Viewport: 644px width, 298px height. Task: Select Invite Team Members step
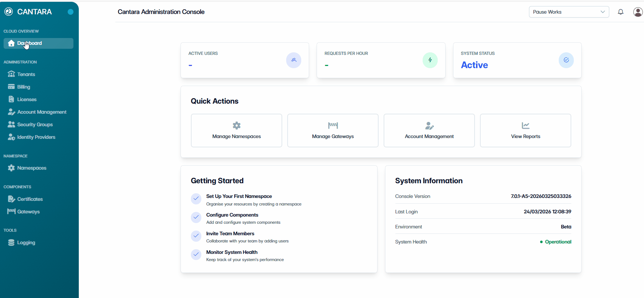pos(230,233)
